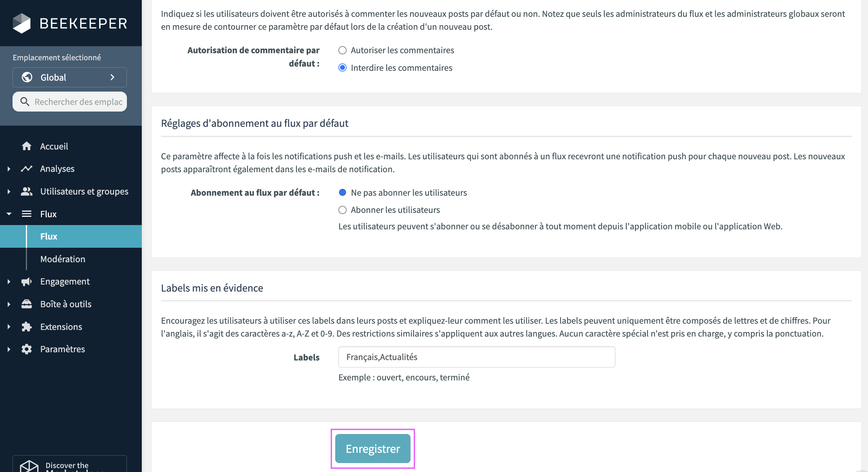Click the Paramètres gear icon

(27, 349)
